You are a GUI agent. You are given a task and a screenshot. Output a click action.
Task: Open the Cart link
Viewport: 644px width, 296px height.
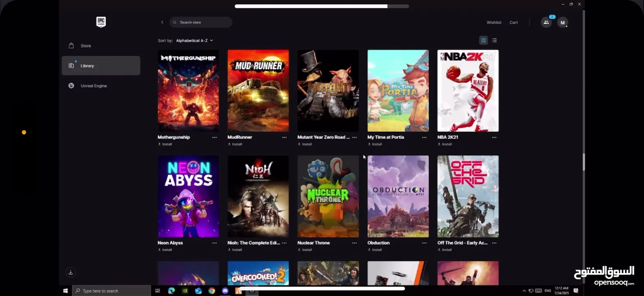point(514,23)
